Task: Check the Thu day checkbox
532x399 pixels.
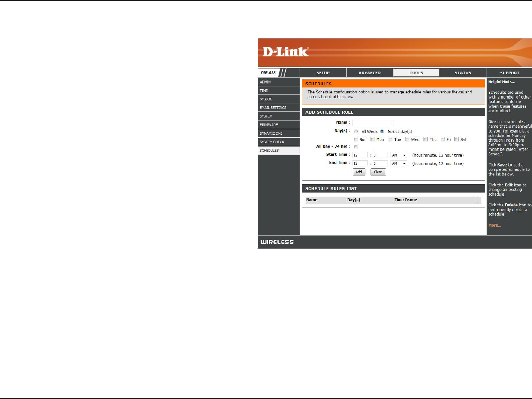Action: (x=426, y=139)
